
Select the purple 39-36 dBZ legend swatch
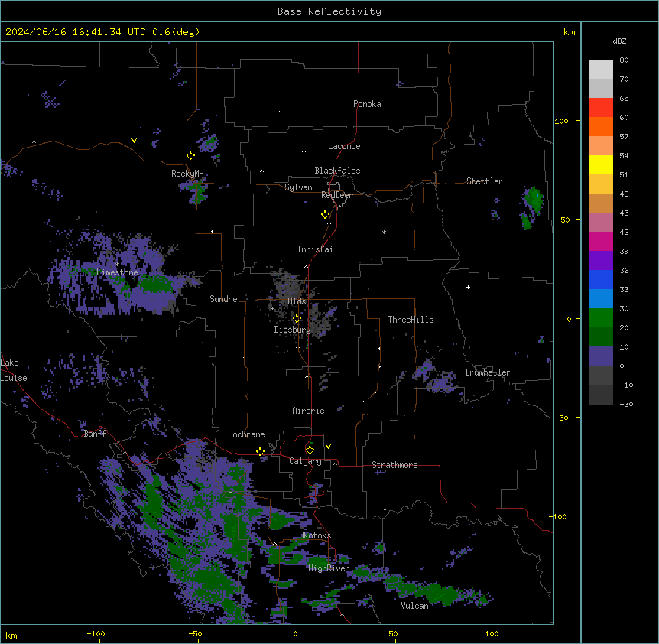point(601,260)
